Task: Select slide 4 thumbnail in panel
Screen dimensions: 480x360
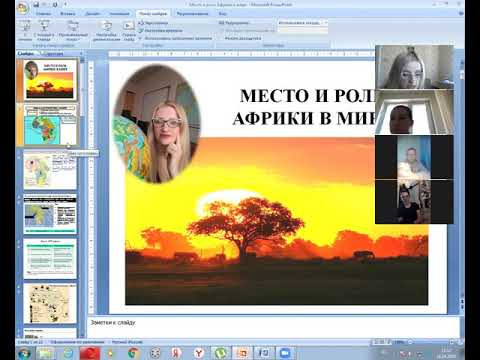Action: click(x=50, y=214)
